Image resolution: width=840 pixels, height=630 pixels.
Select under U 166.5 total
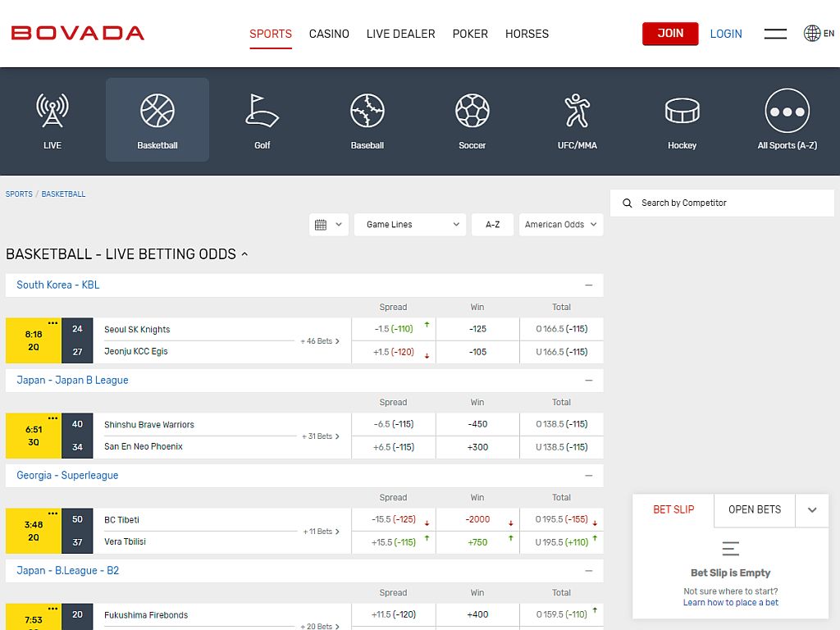click(x=561, y=353)
